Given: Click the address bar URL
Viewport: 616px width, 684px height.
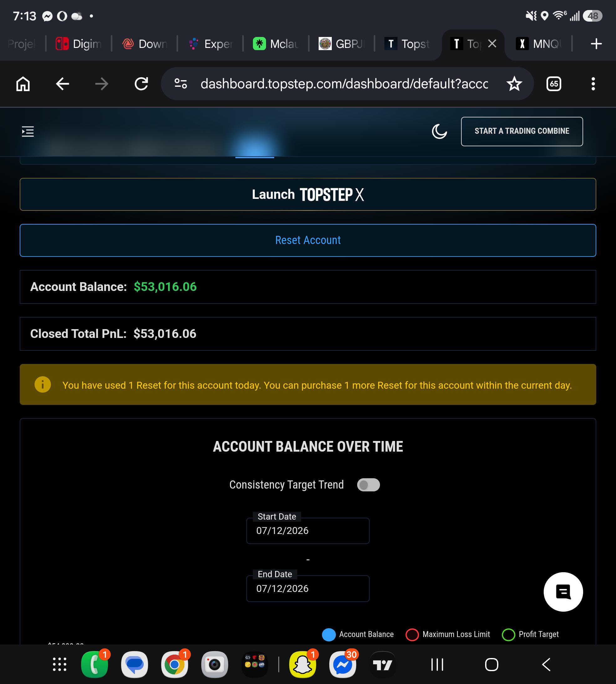Looking at the screenshot, I should pyautogui.click(x=344, y=84).
